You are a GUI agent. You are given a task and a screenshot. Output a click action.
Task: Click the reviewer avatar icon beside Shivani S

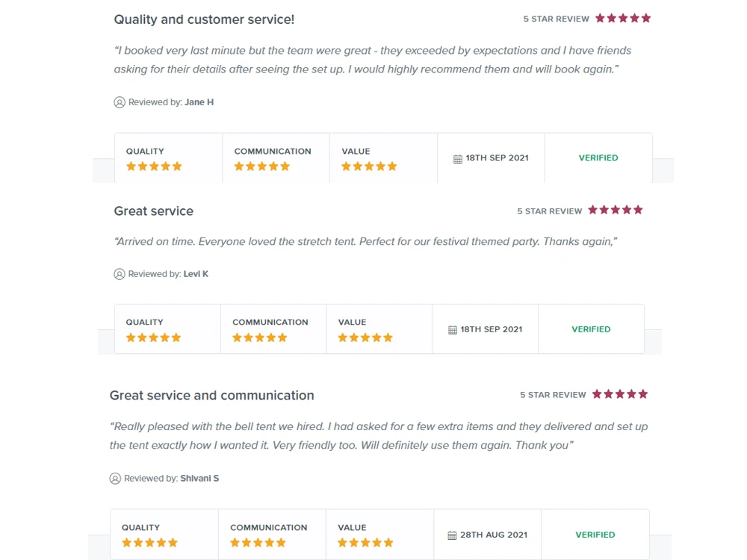pos(115,479)
